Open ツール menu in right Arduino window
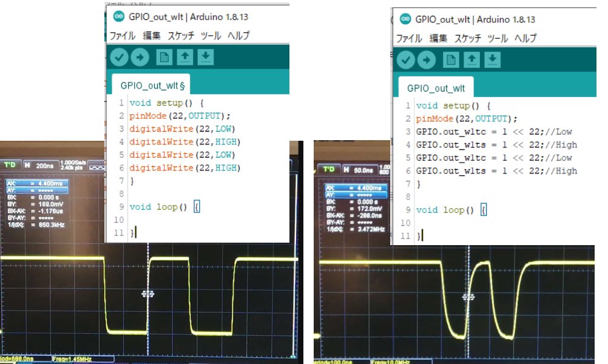This screenshot has height=364, width=608. (x=498, y=38)
